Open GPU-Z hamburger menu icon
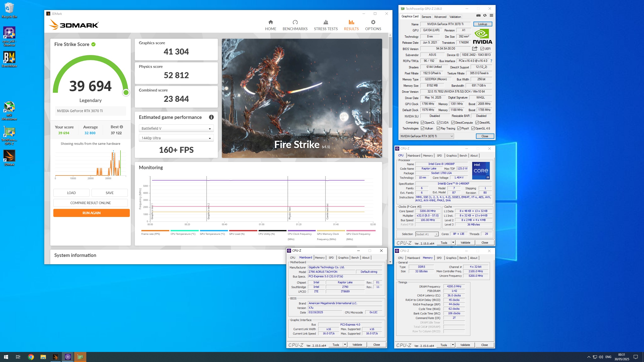The image size is (644, 362). coord(491,16)
